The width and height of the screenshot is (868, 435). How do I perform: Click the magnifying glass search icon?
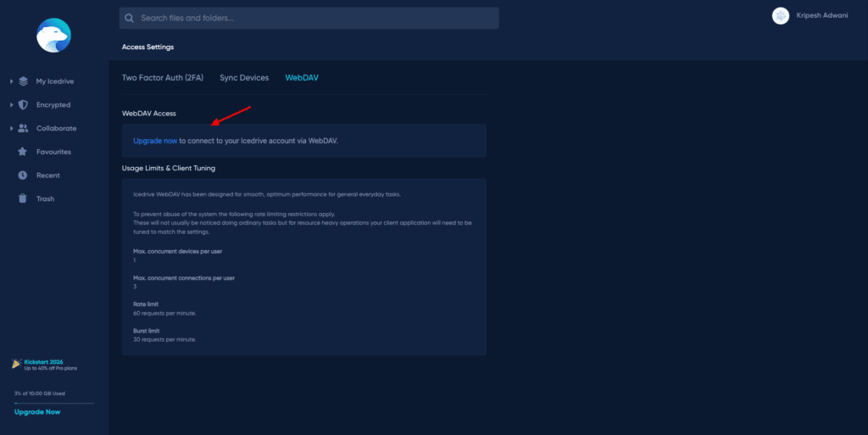pyautogui.click(x=129, y=18)
